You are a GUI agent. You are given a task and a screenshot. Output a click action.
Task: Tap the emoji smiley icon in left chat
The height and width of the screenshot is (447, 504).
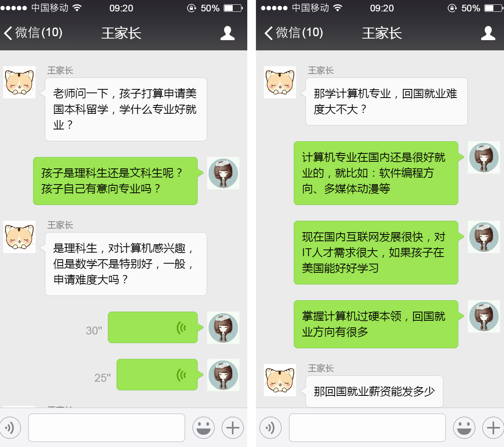tap(204, 428)
